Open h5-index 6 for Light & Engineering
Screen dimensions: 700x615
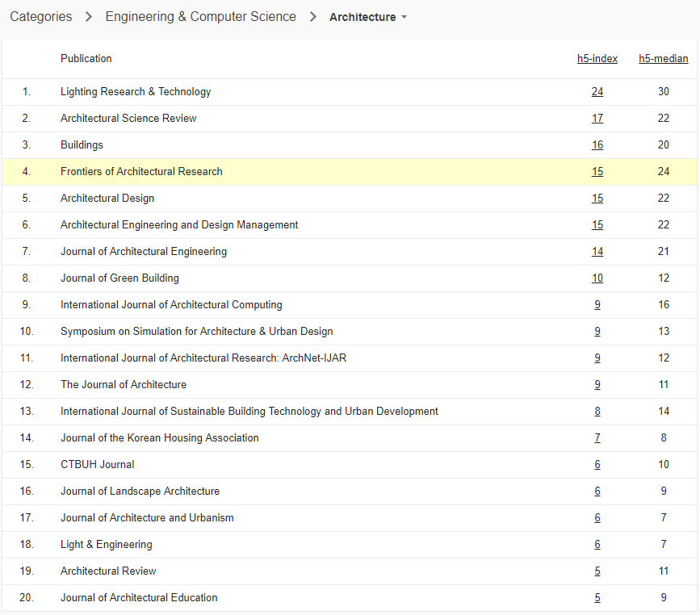coord(597,545)
